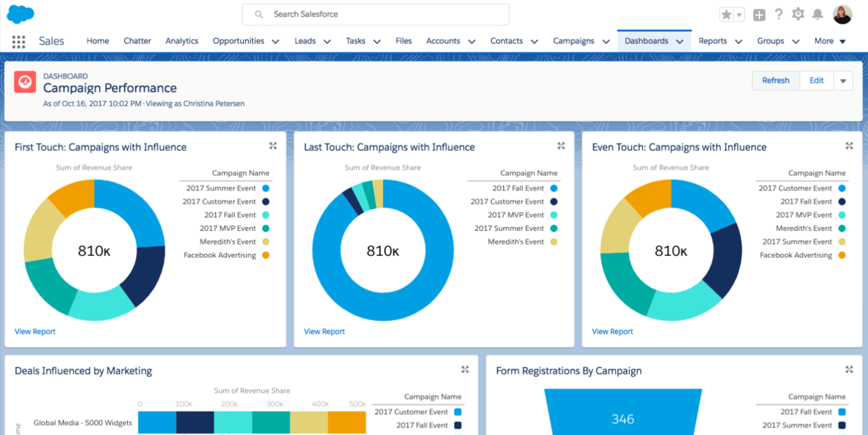Image resolution: width=868 pixels, height=435 pixels.
Task: Click 2017 Fall Event swatch in Last Touch legend
Action: pos(553,188)
